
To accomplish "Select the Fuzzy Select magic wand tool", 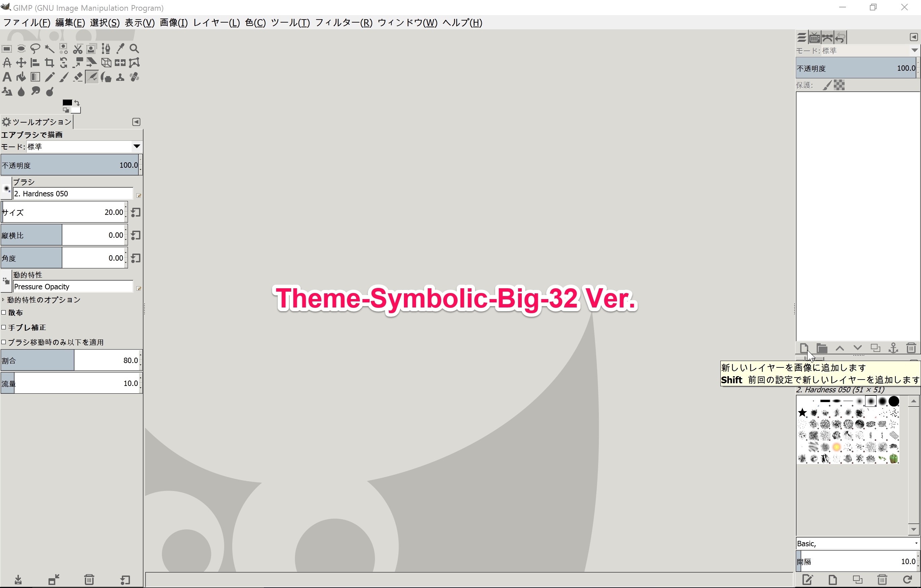I will [x=49, y=48].
